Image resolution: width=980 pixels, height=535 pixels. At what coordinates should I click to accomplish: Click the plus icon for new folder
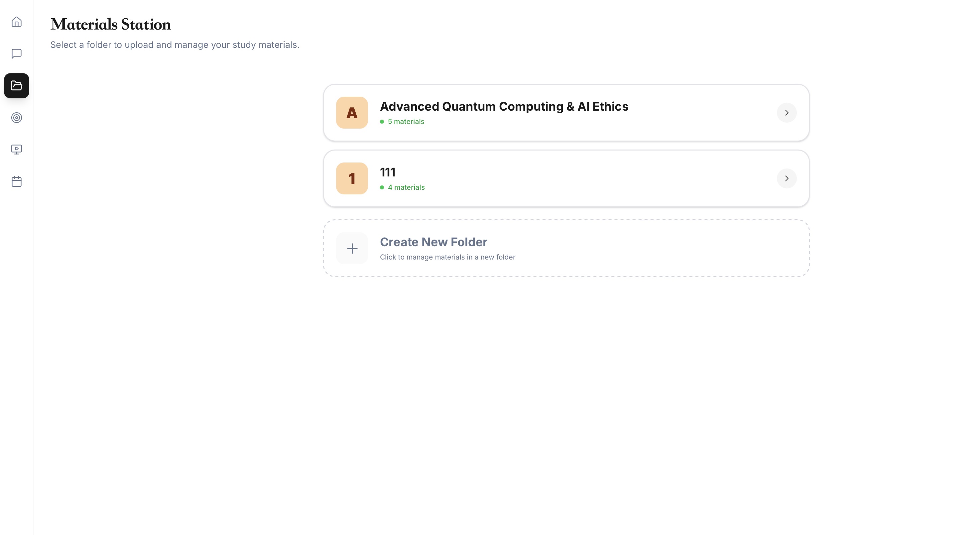point(352,248)
